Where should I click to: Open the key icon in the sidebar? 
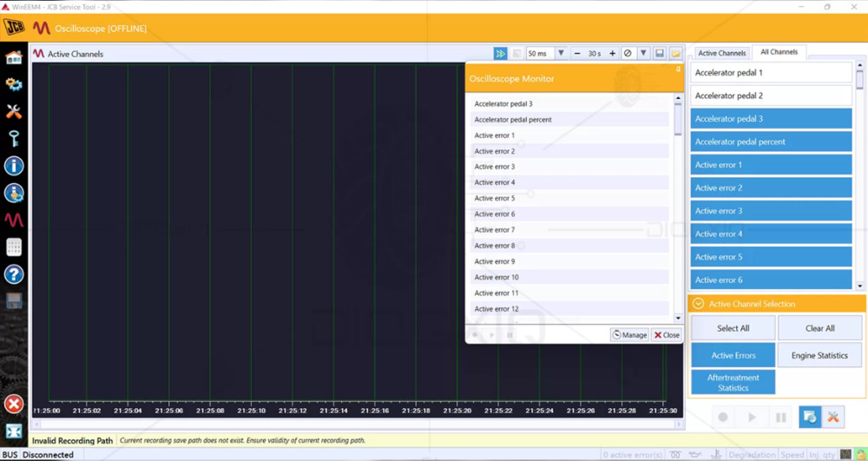14,139
